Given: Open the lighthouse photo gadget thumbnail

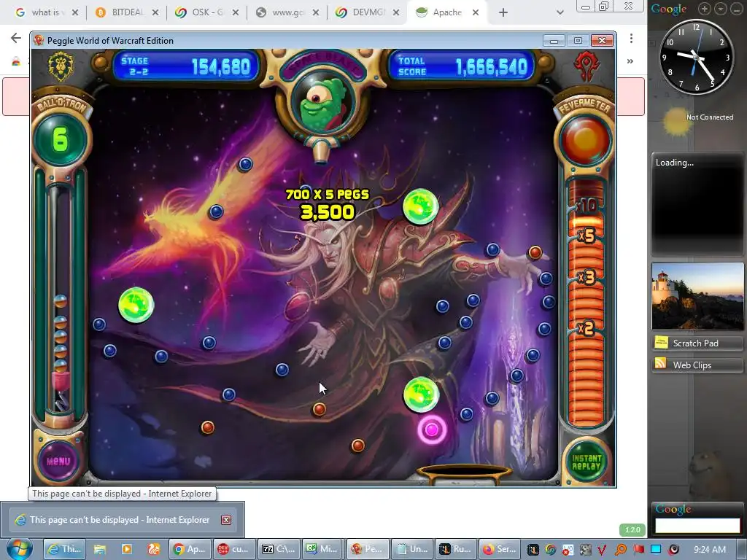Looking at the screenshot, I should [697, 296].
